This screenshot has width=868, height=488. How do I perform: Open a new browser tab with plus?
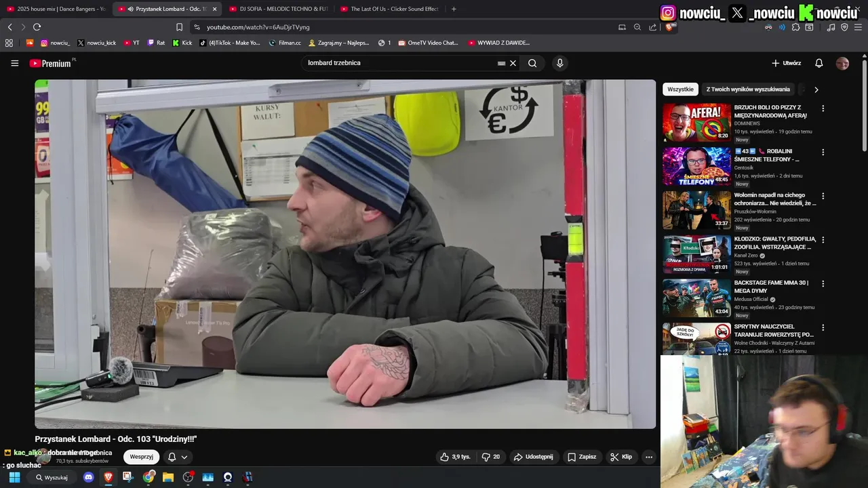(454, 9)
